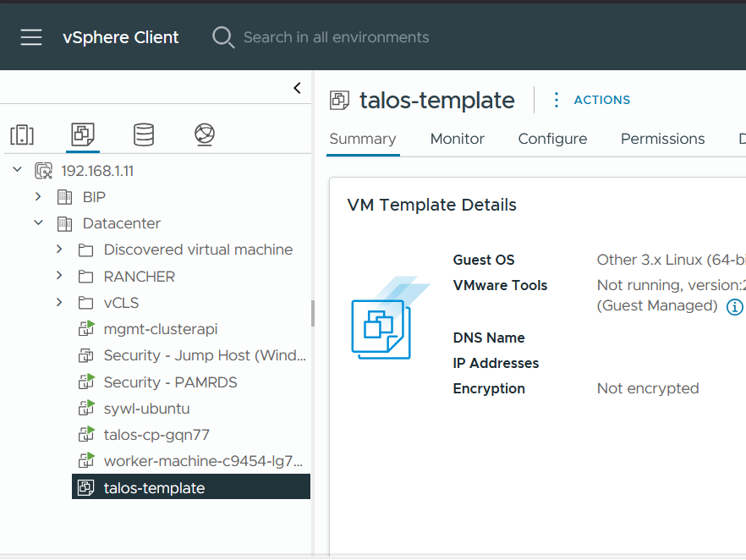Click the mgmt-clusterapi powered-on VM icon
This screenshot has height=560, width=746.
point(86,328)
